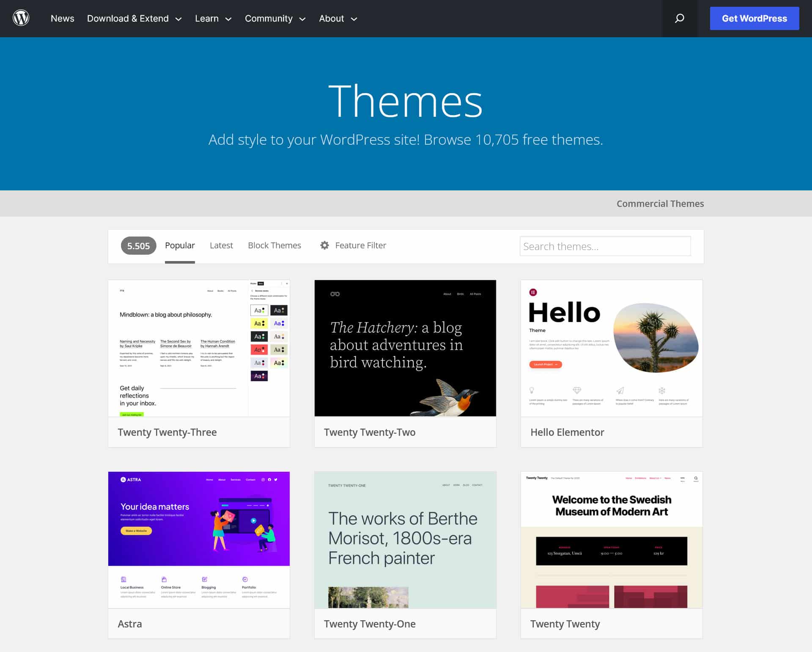Click the 5.505 theme count badge
The image size is (812, 652).
[x=138, y=246]
